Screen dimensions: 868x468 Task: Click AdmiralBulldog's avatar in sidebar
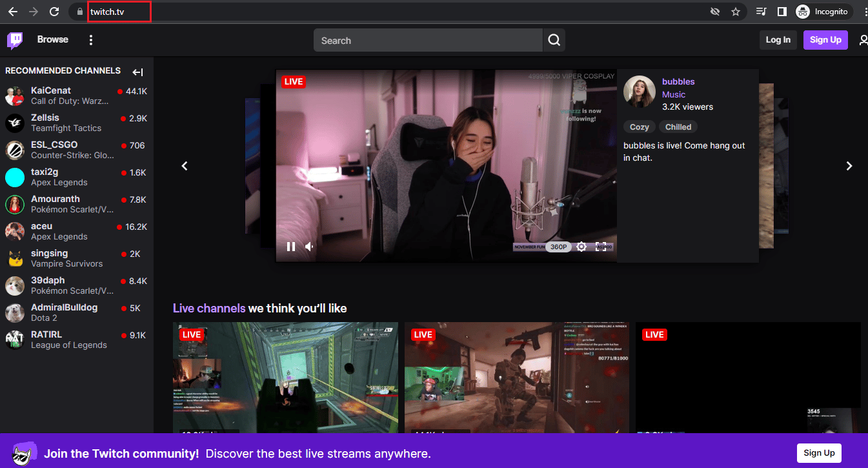tap(15, 312)
